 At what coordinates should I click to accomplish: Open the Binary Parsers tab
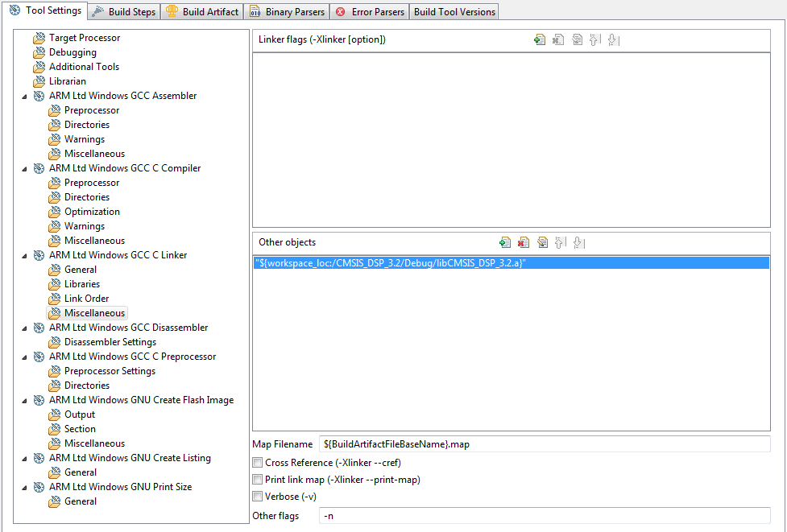point(287,11)
